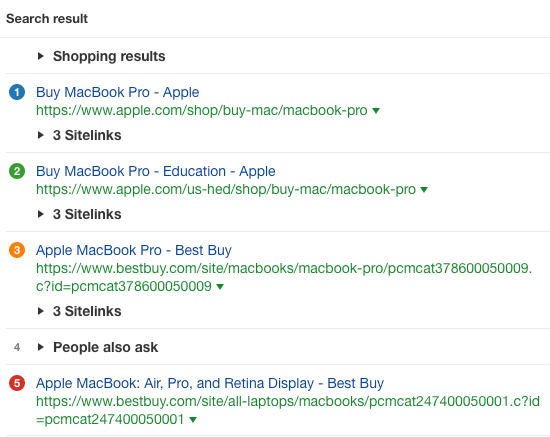The width and height of the screenshot is (550, 437).
Task: Click the apple.com/shop/buy-mac/macbook-pro URL
Action: 202,110
